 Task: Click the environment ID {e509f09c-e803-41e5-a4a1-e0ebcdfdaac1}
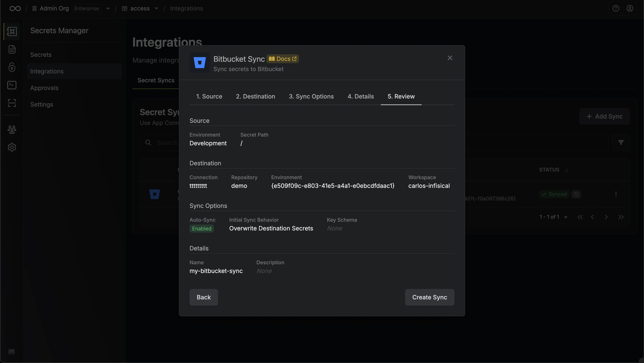click(x=333, y=186)
